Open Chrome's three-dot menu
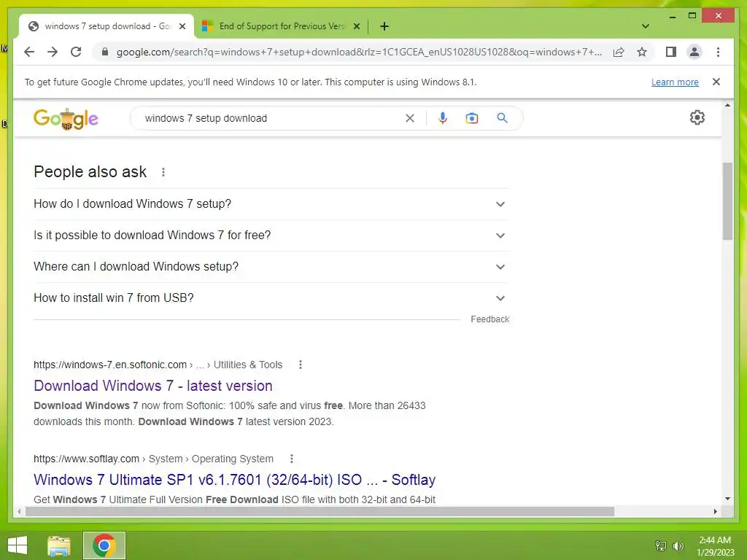Image resolution: width=747 pixels, height=560 pixels. (718, 52)
